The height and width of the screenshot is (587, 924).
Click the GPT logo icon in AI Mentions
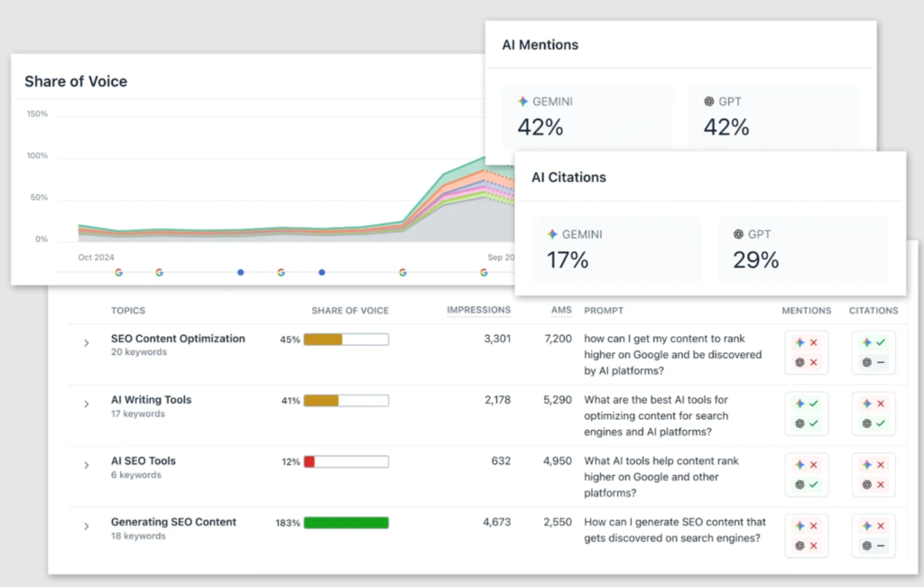pyautogui.click(x=709, y=101)
